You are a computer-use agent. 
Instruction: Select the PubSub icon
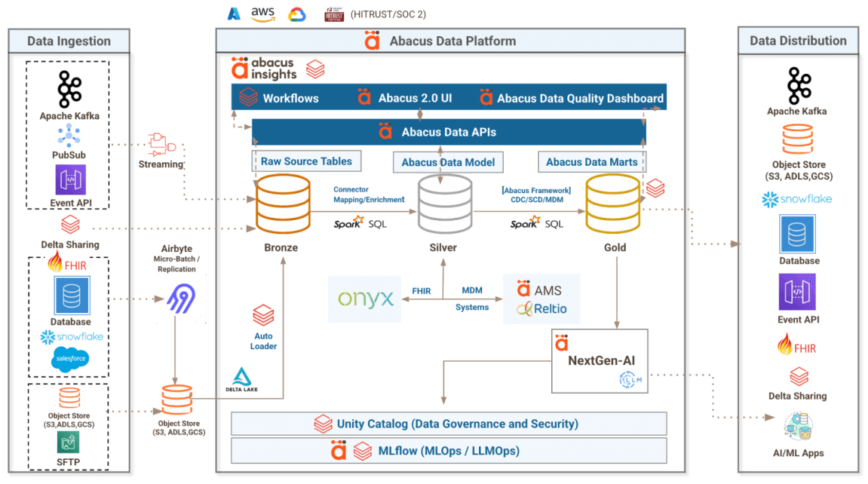(x=69, y=135)
